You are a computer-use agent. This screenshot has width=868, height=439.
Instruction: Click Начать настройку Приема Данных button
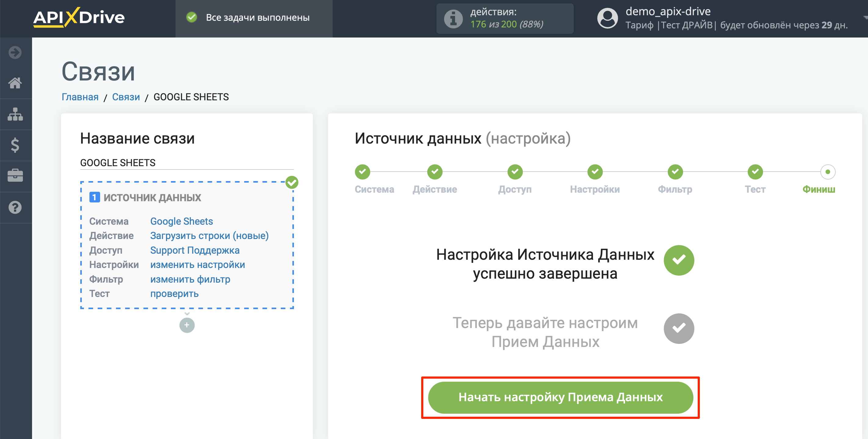click(x=560, y=398)
